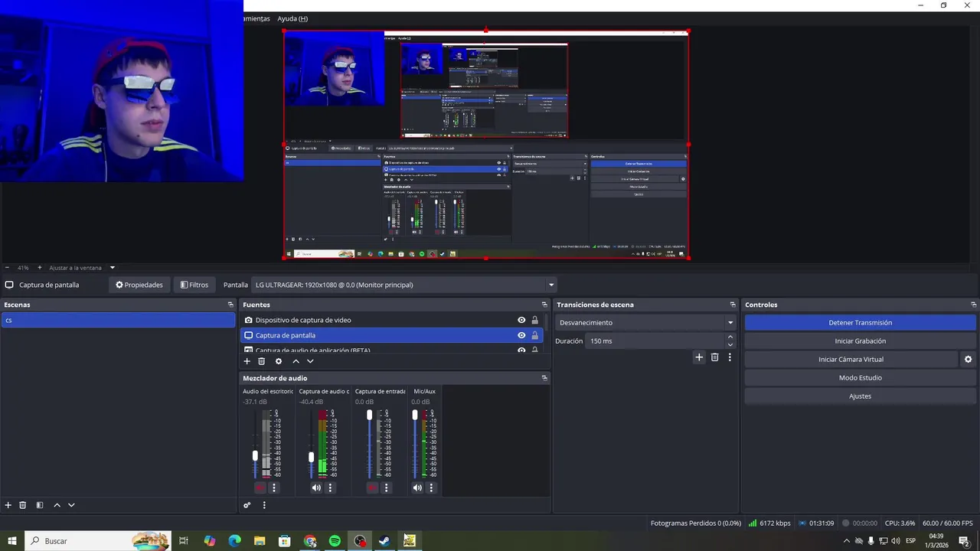
Task: Toggle visibility of Captura de audio de aplicación source
Action: pos(521,350)
